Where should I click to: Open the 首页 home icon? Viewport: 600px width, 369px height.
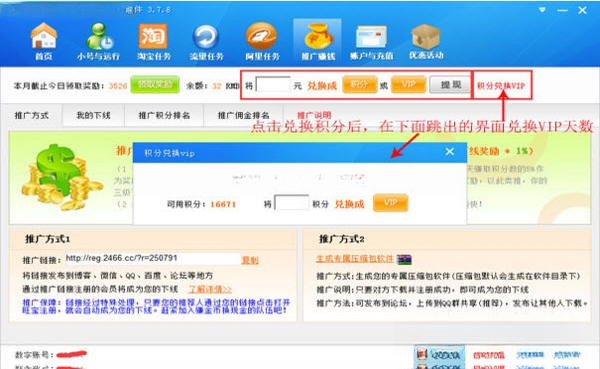tap(44, 41)
